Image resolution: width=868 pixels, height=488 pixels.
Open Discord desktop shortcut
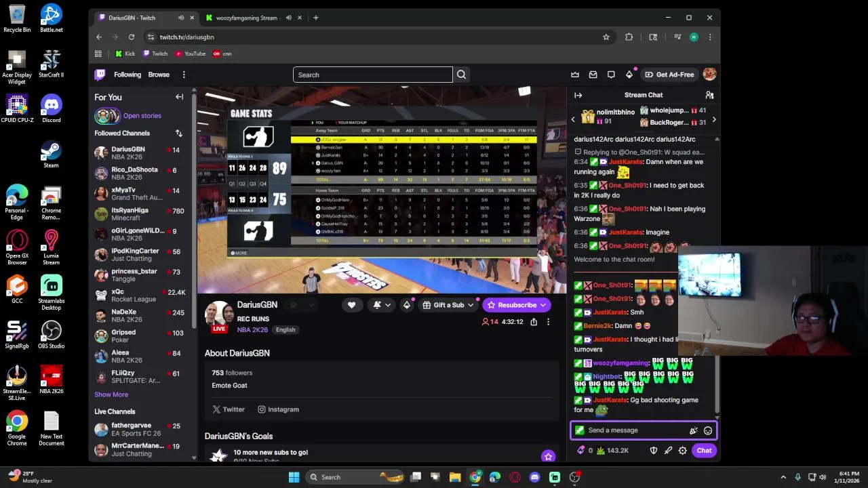pyautogui.click(x=51, y=109)
